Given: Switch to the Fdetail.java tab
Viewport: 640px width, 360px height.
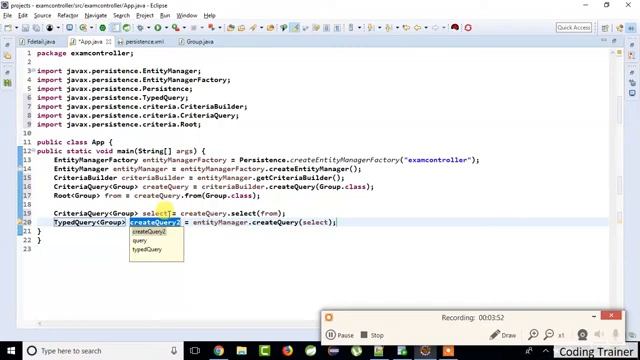Looking at the screenshot, I should pos(37,42).
